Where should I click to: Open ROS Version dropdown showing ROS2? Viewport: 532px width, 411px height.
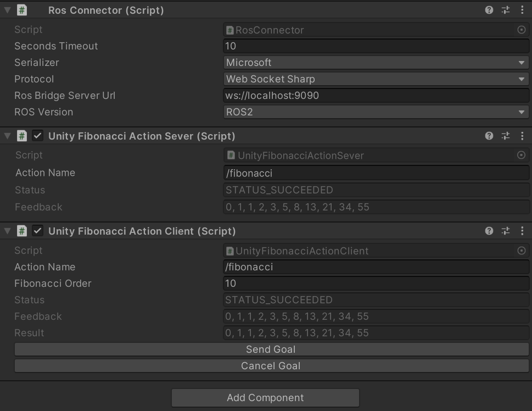tap(376, 112)
